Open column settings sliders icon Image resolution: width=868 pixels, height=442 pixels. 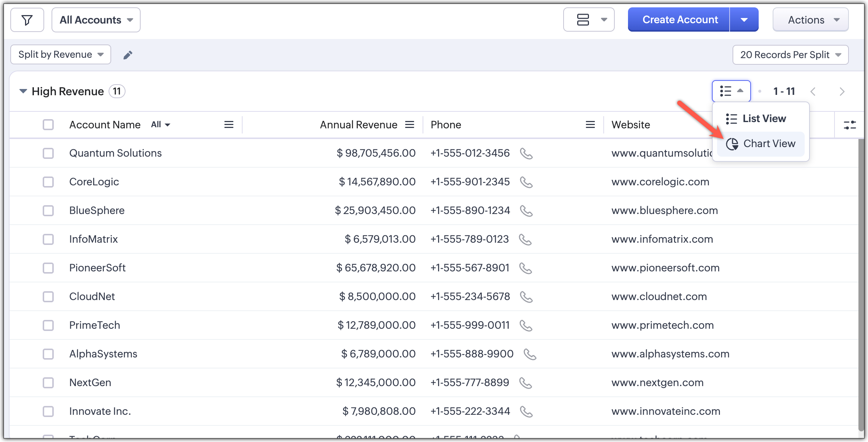(x=850, y=125)
